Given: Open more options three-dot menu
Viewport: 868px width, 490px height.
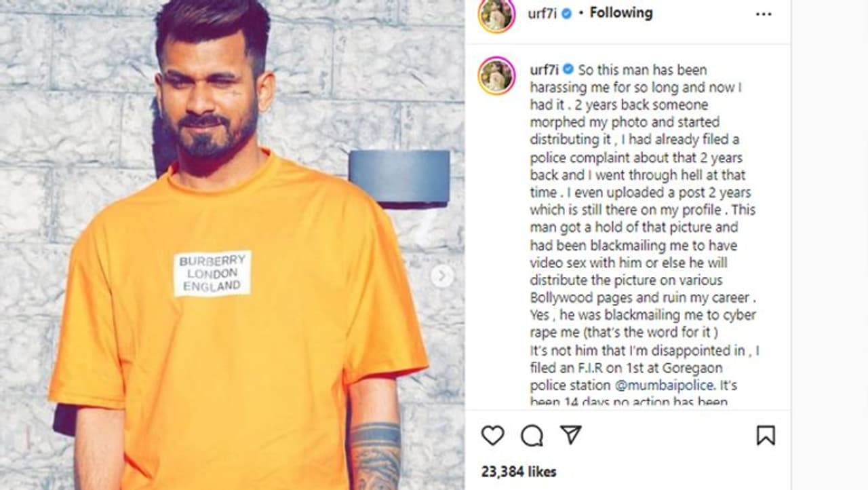Looking at the screenshot, I should tap(764, 14).
